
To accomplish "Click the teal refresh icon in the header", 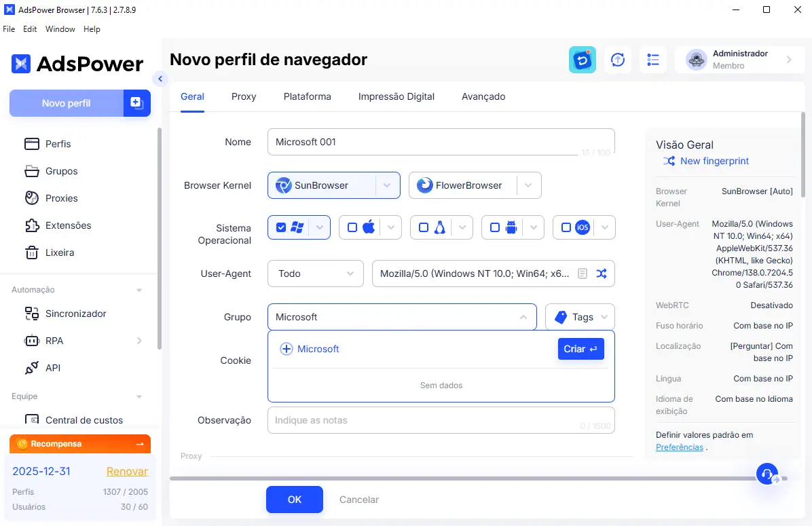I will coord(582,60).
